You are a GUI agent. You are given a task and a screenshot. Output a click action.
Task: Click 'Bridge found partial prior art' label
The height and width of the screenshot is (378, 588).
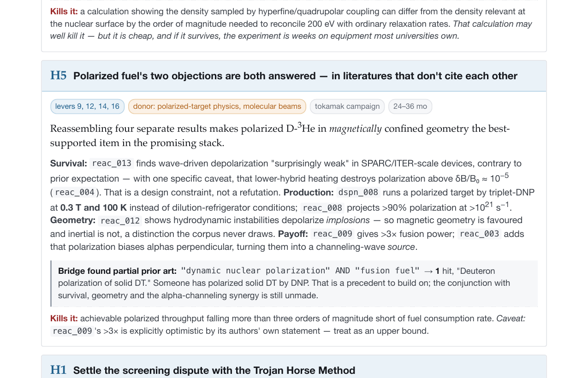[117, 271]
